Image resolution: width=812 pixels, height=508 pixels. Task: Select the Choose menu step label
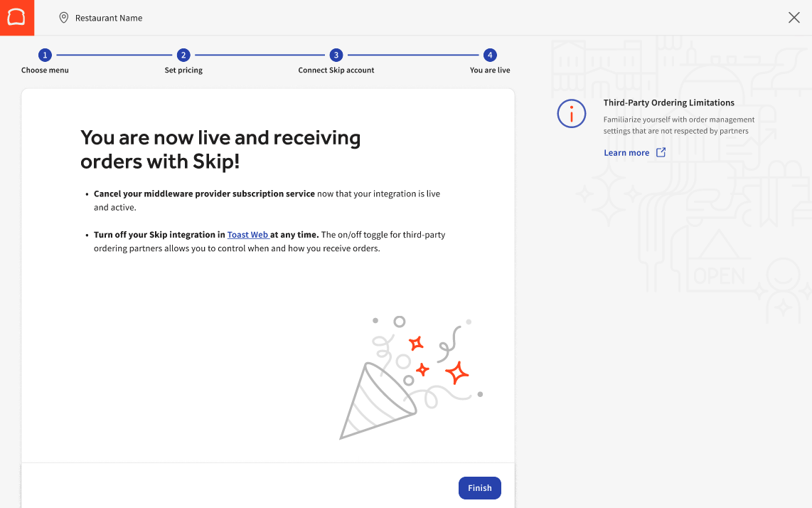(x=45, y=70)
